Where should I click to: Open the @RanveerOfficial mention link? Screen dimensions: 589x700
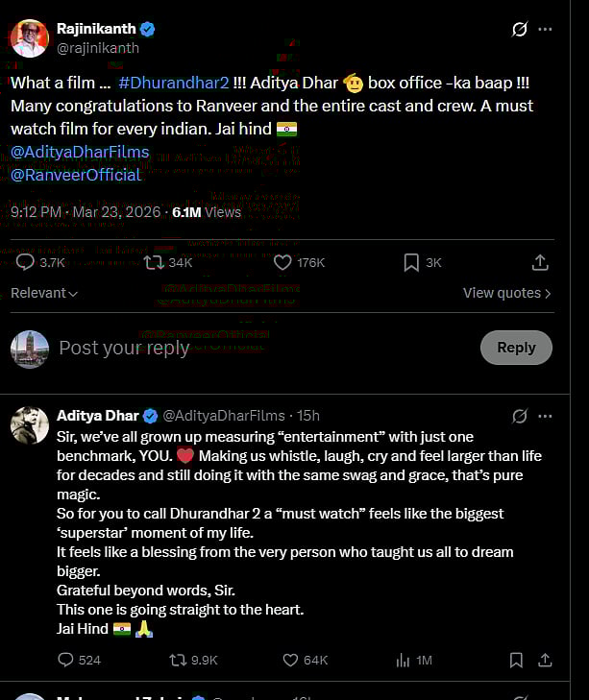click(x=76, y=175)
